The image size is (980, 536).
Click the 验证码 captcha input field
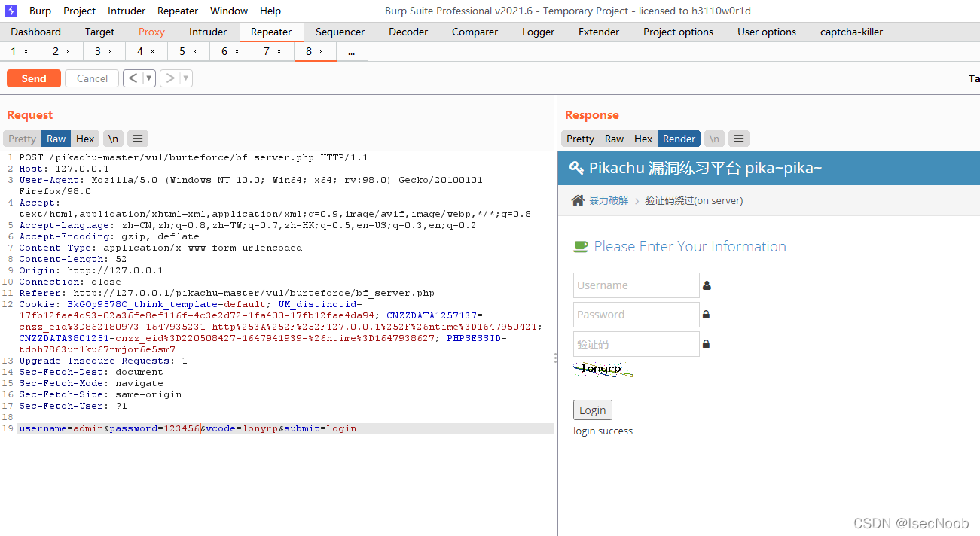636,344
